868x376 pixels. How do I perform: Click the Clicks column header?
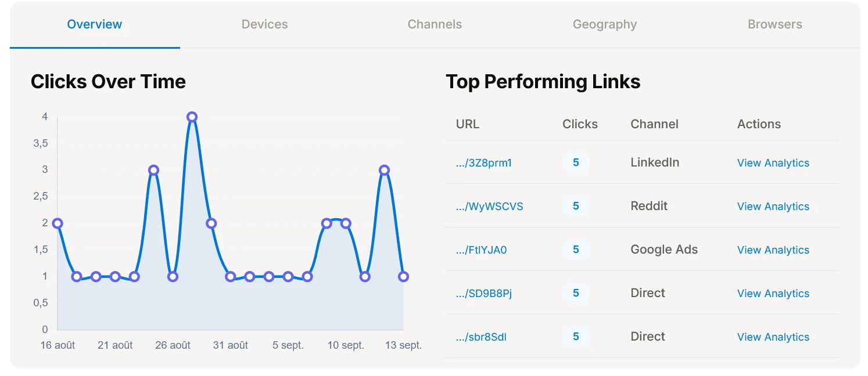pyautogui.click(x=580, y=124)
